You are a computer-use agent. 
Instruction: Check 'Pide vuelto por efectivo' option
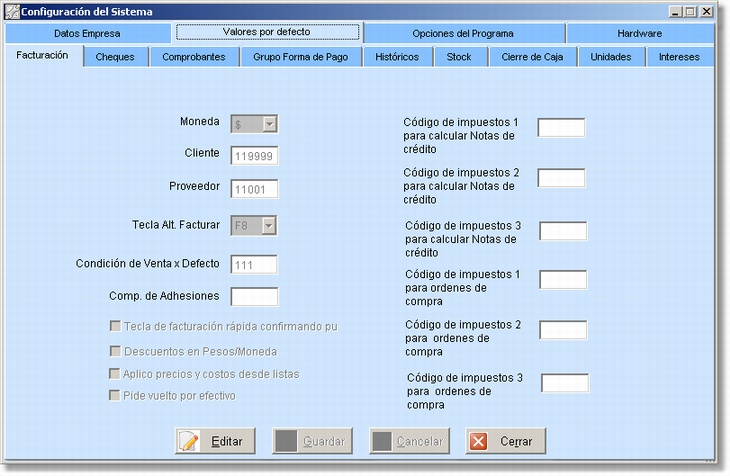coord(115,395)
